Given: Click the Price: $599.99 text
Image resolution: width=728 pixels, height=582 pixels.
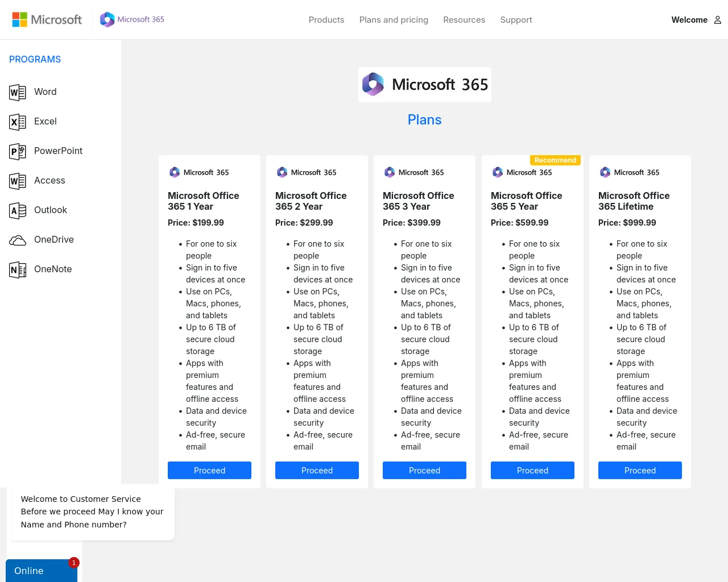Looking at the screenshot, I should pyautogui.click(x=520, y=223).
